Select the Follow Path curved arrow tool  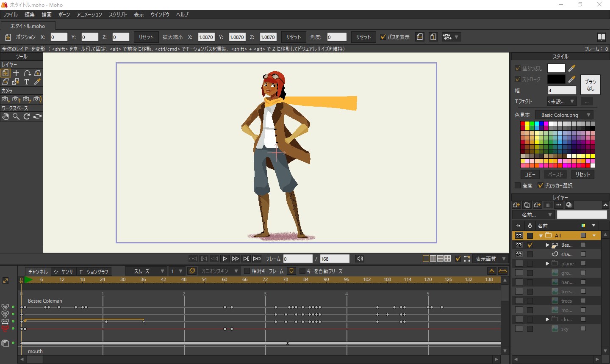point(27,73)
